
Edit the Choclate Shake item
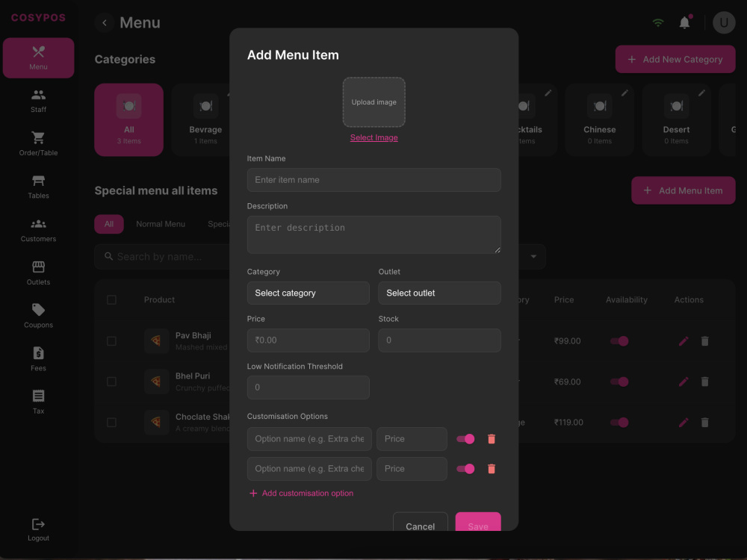(x=684, y=423)
